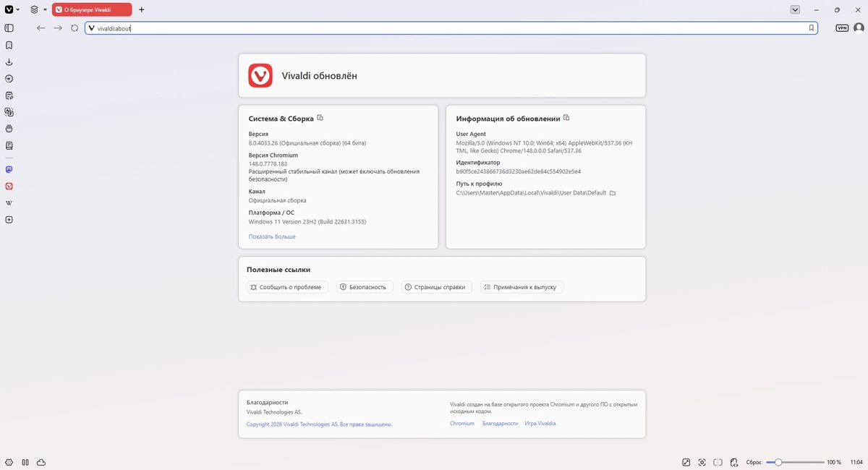Click the 'Показать больше' link
868x470 pixels.
click(x=272, y=236)
